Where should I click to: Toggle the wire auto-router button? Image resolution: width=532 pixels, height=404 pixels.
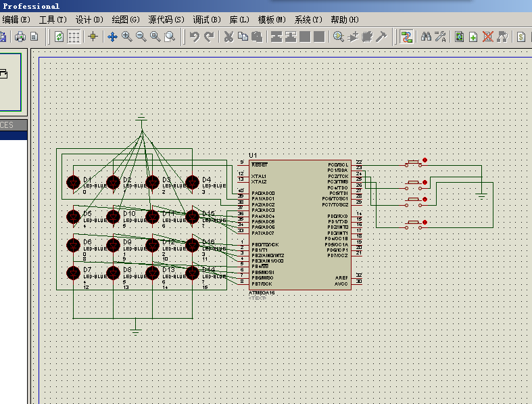click(406, 37)
